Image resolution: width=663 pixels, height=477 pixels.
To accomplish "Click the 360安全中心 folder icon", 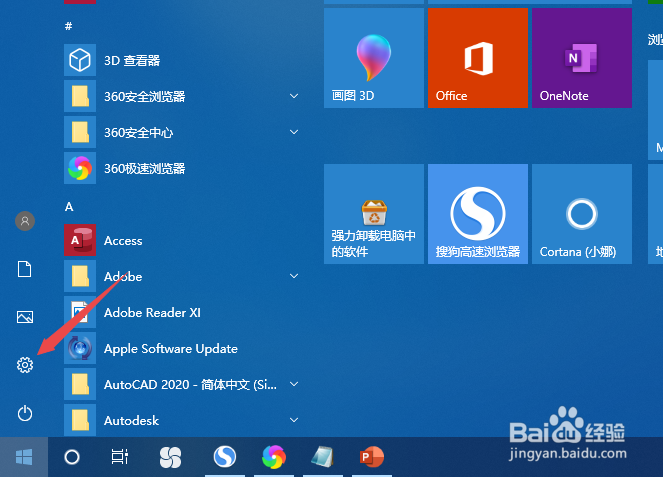I will coord(80,132).
